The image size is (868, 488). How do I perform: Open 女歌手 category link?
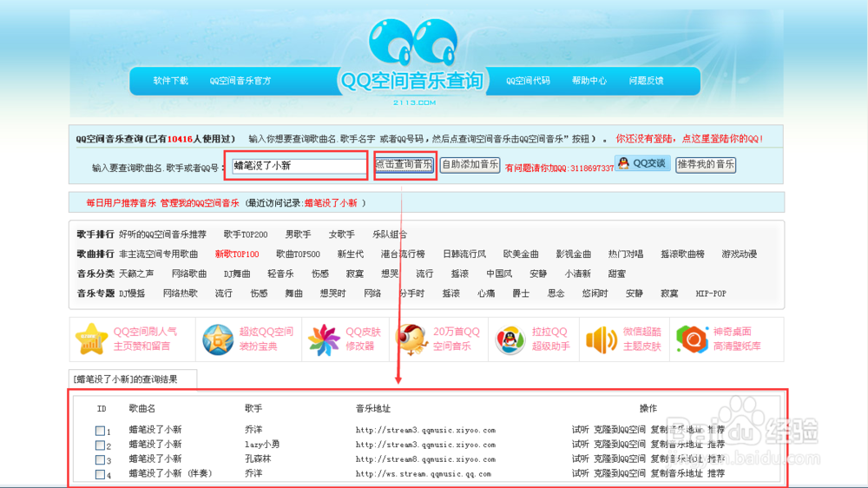tap(341, 234)
